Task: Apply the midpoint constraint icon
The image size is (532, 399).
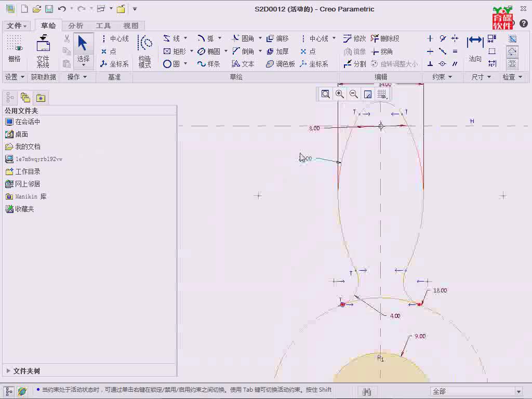Action: (x=443, y=51)
